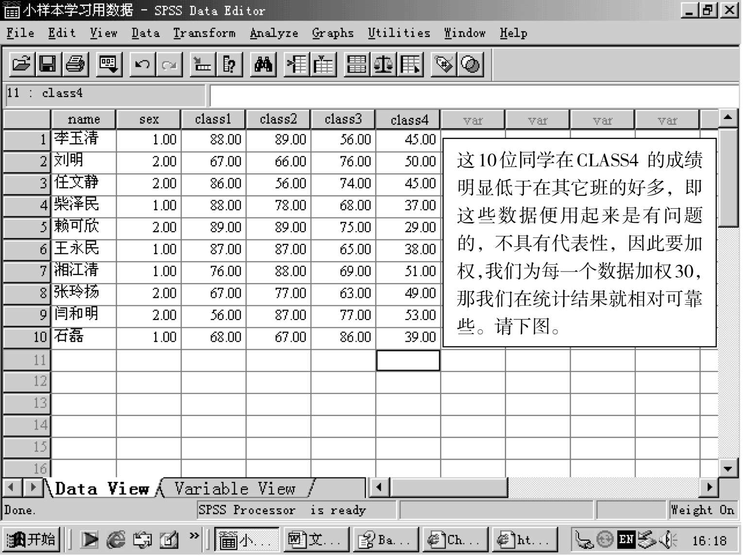Click the volume speaker tray icon

(669, 540)
